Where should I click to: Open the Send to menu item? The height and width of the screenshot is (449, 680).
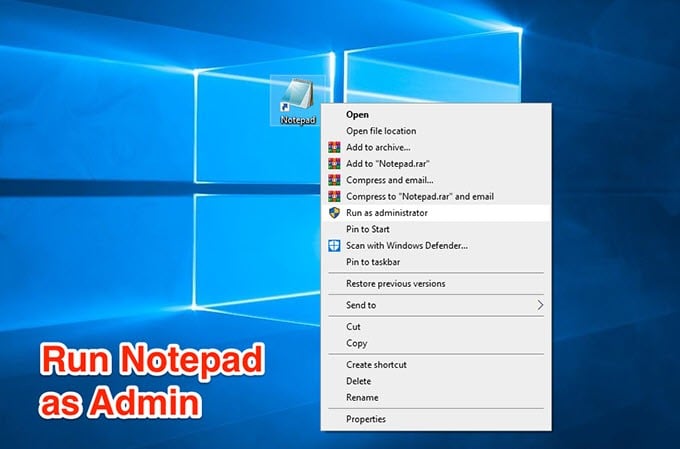tap(436, 305)
